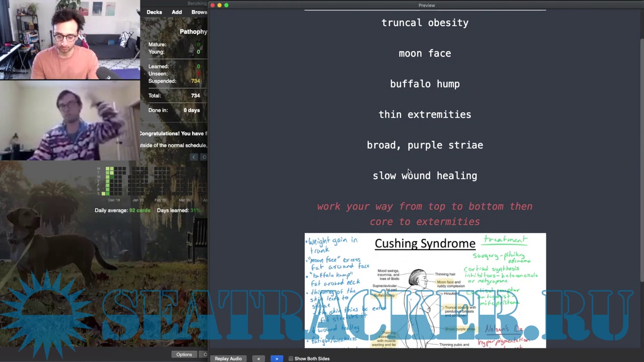Viewport: 644px width, 362px height.
Task: Click the Cushing Syndrome diagram image
Action: click(425, 290)
